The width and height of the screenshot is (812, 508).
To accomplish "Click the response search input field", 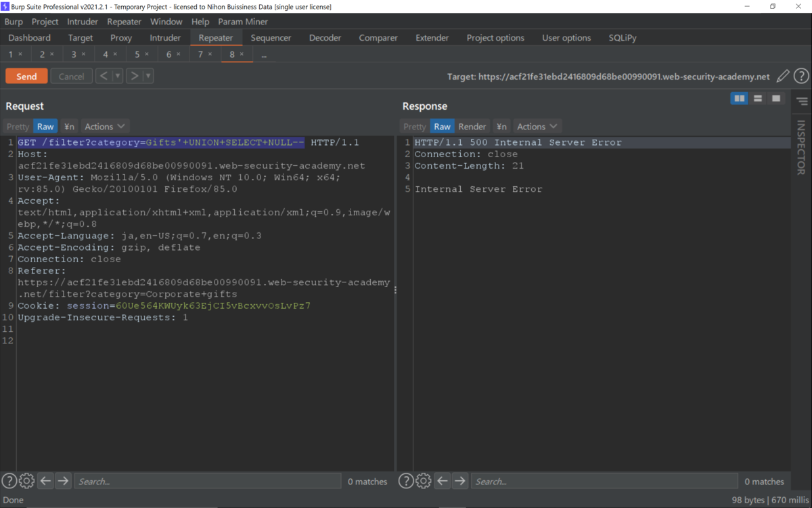I will tap(604, 482).
